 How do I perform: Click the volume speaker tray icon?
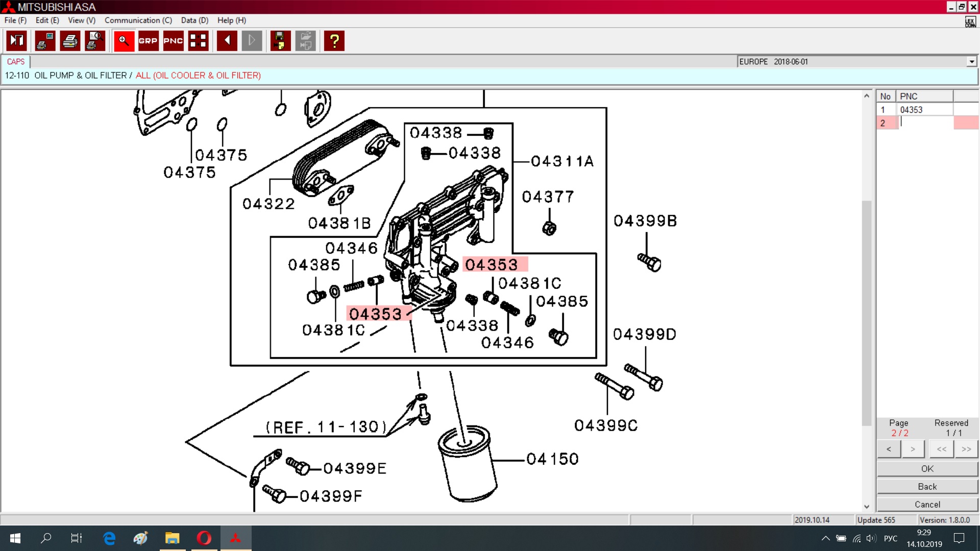[x=871, y=538]
